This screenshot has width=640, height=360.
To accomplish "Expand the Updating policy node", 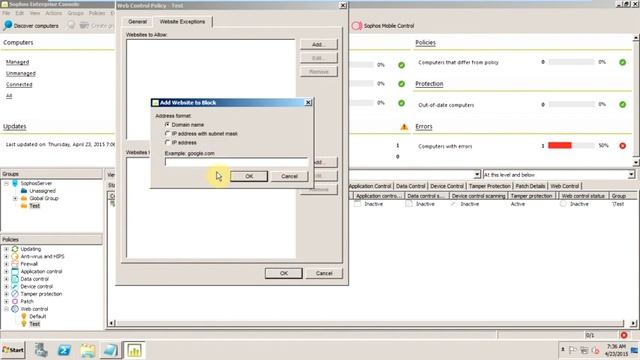I will point(7,249).
